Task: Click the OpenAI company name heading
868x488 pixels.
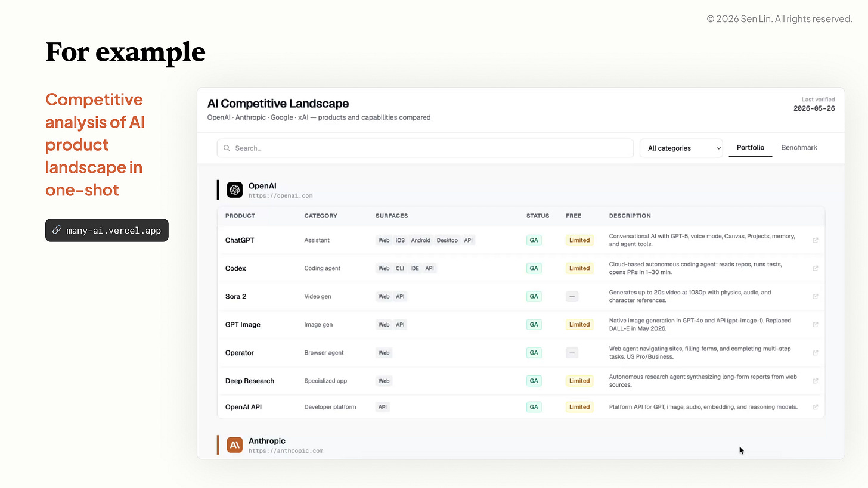Action: click(x=262, y=186)
